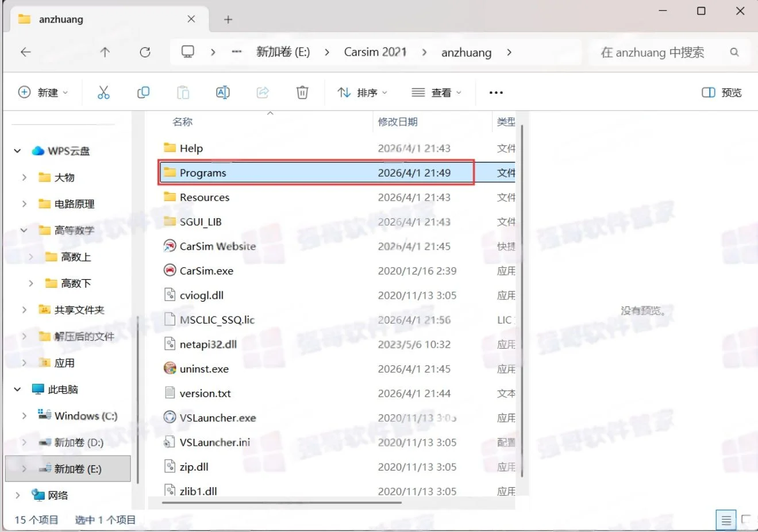Screen dimensions: 758x532
Task: Select the cviogl.dll file icon
Action: (x=170, y=295)
